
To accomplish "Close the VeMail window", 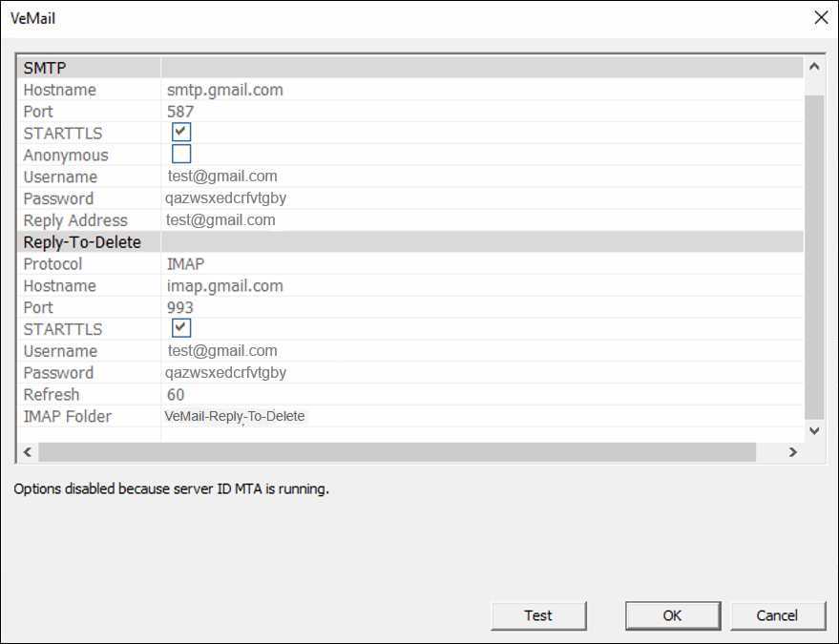I will [820, 18].
